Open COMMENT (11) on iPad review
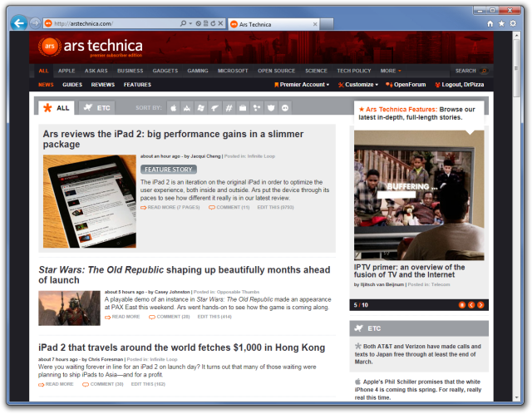Viewport: 532px width, 414px height. (x=229, y=207)
